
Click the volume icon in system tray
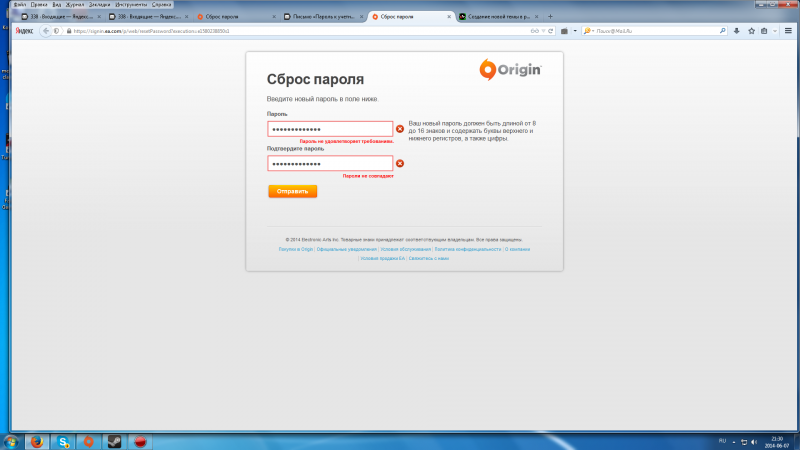tap(754, 442)
